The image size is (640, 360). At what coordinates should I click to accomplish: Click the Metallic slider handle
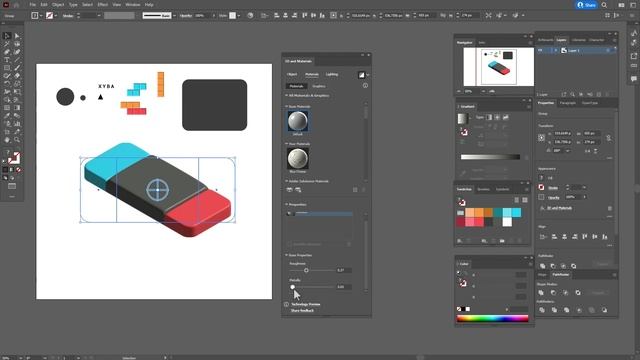coord(293,287)
